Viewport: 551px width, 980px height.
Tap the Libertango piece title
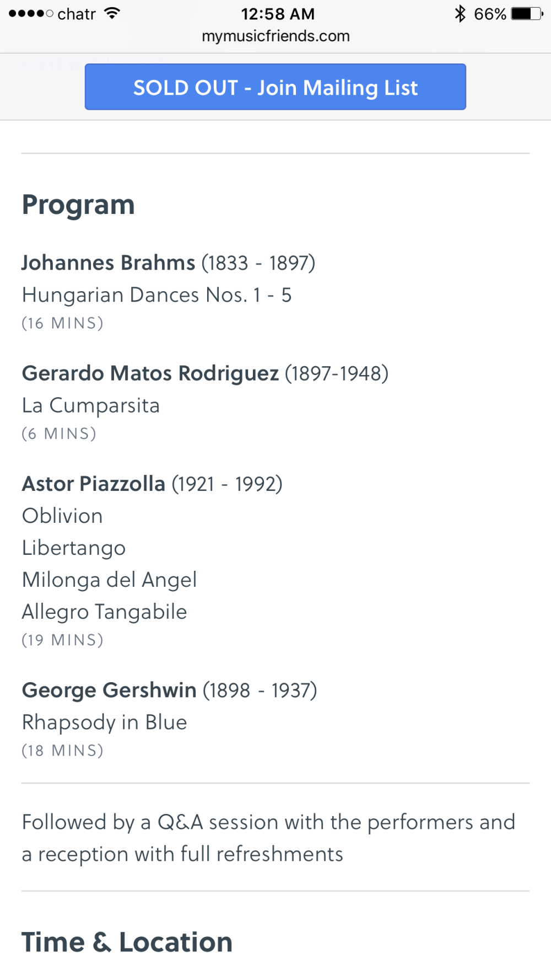click(x=74, y=548)
